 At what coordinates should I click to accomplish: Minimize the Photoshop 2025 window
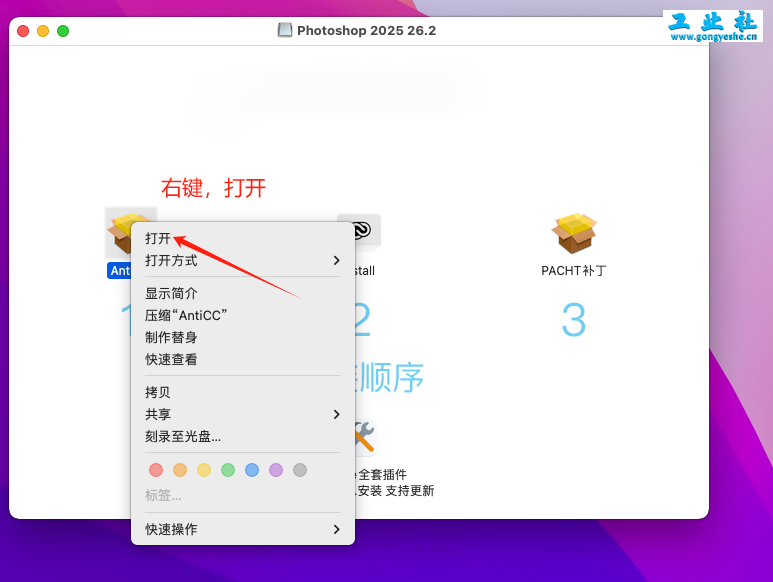[x=43, y=31]
